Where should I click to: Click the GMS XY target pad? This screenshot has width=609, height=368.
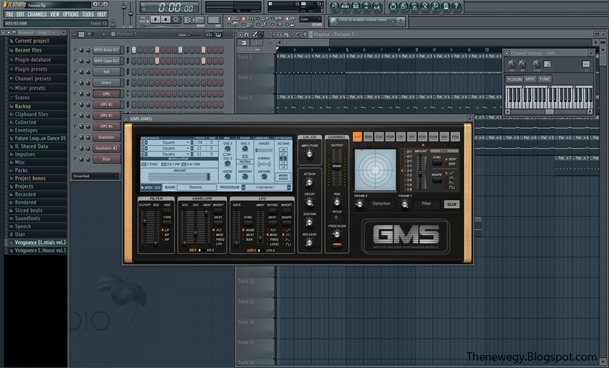pyautogui.click(x=375, y=170)
